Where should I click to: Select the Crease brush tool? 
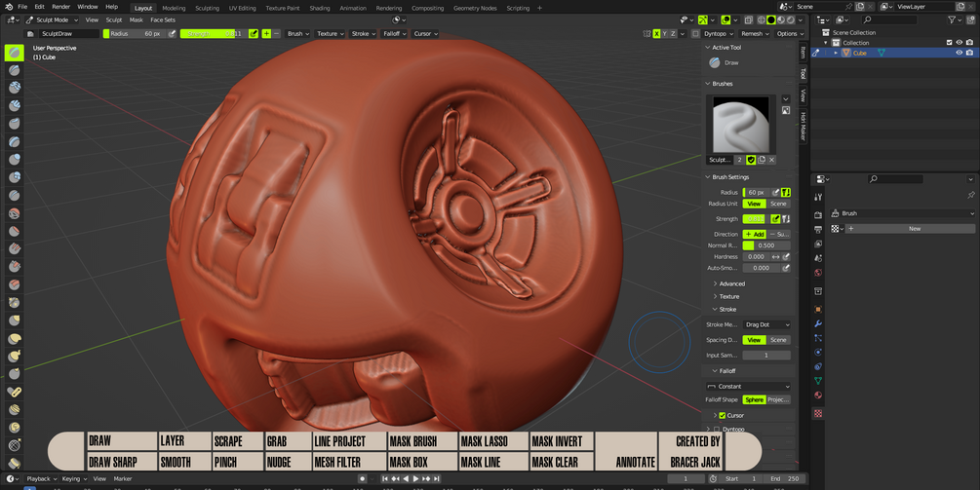[14, 196]
